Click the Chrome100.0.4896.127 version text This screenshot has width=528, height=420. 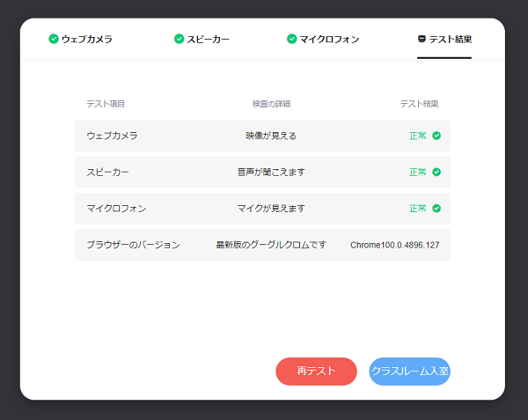click(x=394, y=245)
